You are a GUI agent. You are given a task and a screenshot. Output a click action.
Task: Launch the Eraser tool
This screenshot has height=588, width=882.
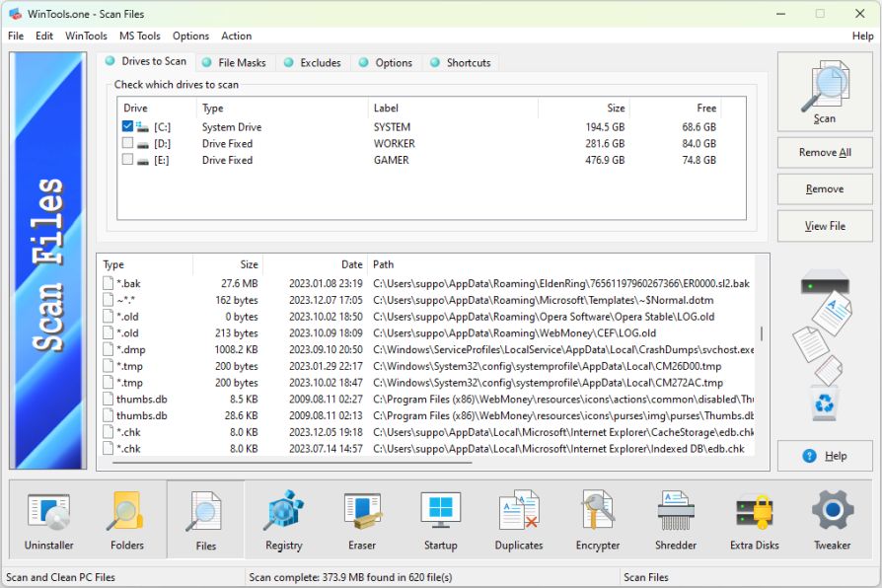click(x=362, y=519)
